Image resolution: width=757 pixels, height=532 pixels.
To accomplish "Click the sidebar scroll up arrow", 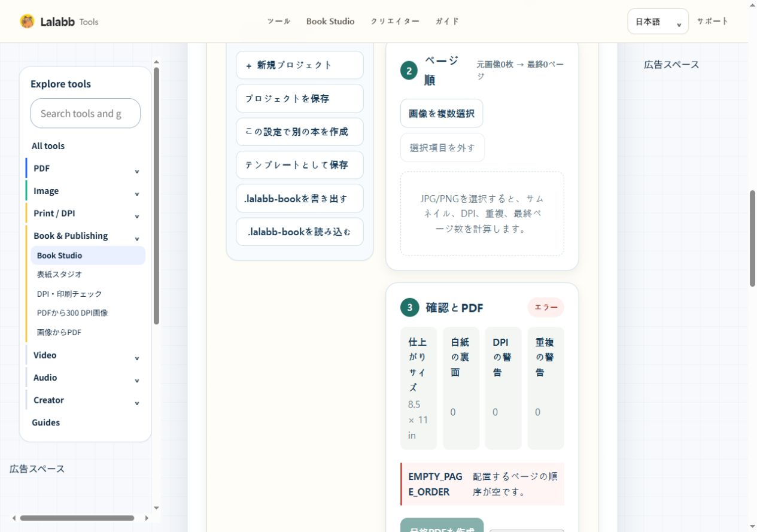I will tap(156, 62).
